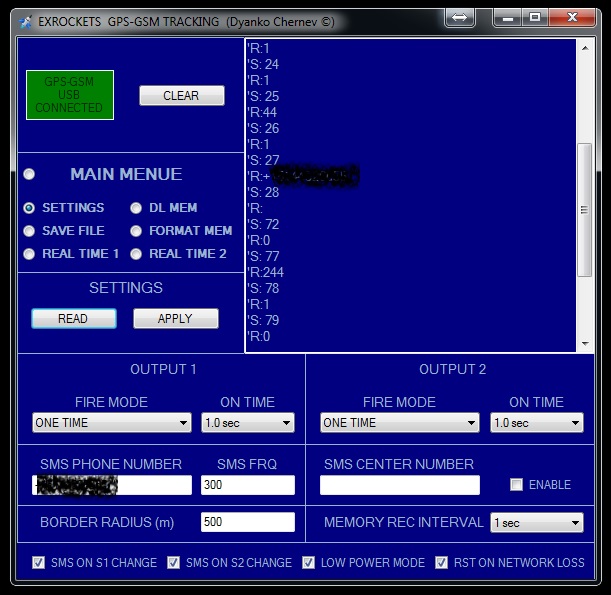Open Output 2 FIRE MODE dropdown
The image size is (611, 595).
coord(400,422)
